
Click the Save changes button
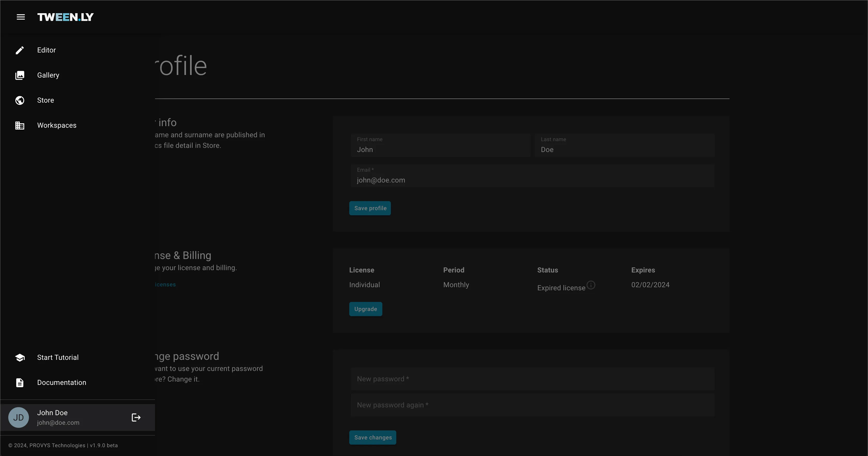[373, 437]
